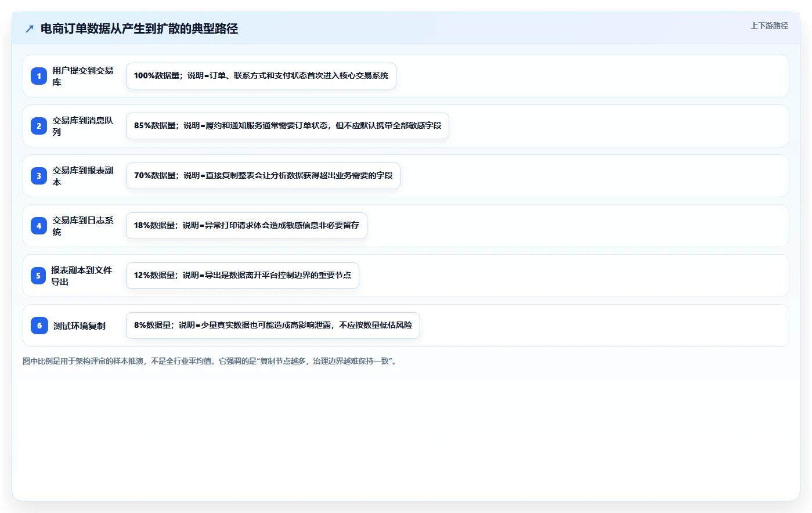Click the 上下游路径 label in header
Screen dimensions: 812x513
769,26
